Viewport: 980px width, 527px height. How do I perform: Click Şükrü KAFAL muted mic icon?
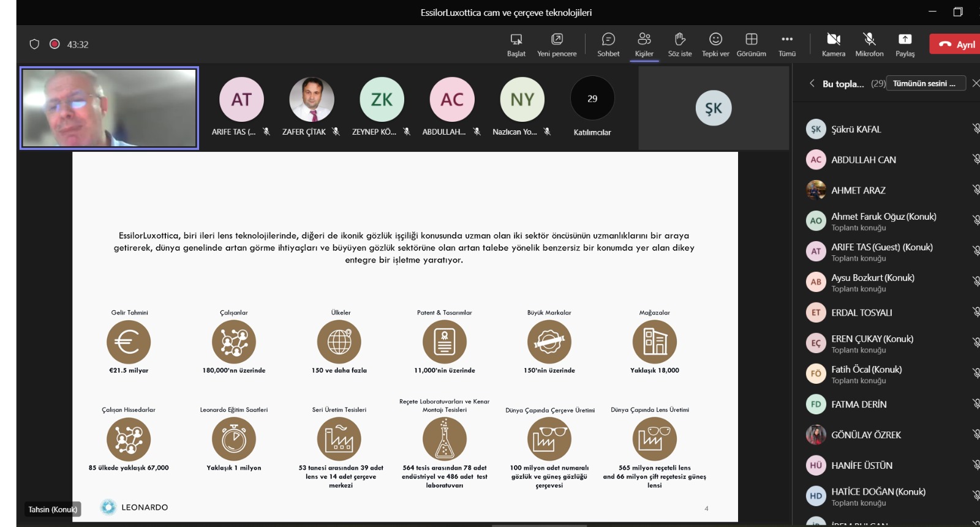click(976, 129)
